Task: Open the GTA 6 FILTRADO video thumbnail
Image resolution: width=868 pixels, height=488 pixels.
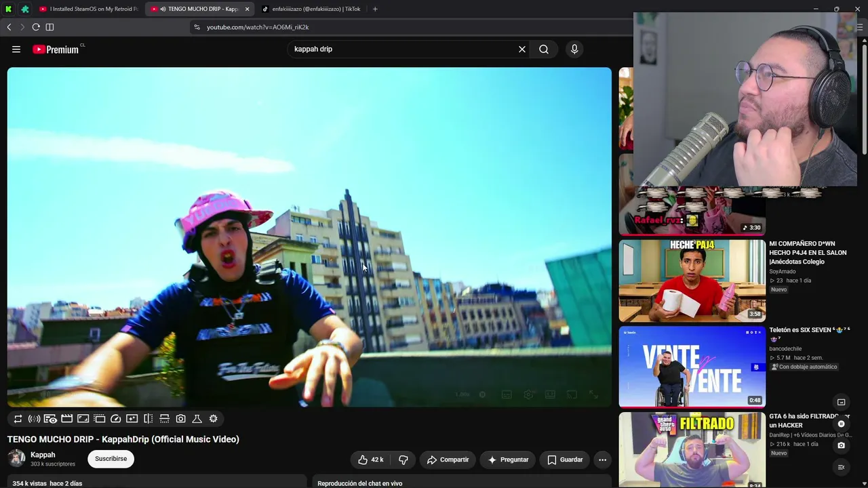Action: pyautogui.click(x=692, y=450)
